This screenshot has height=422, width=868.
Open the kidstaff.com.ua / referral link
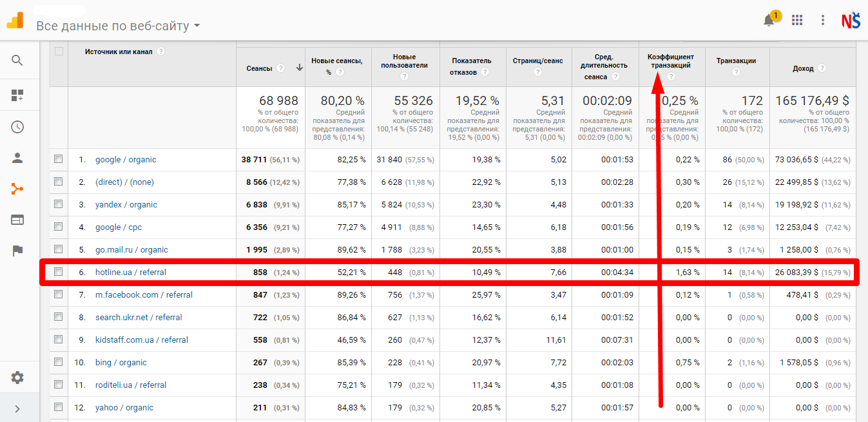tap(142, 340)
